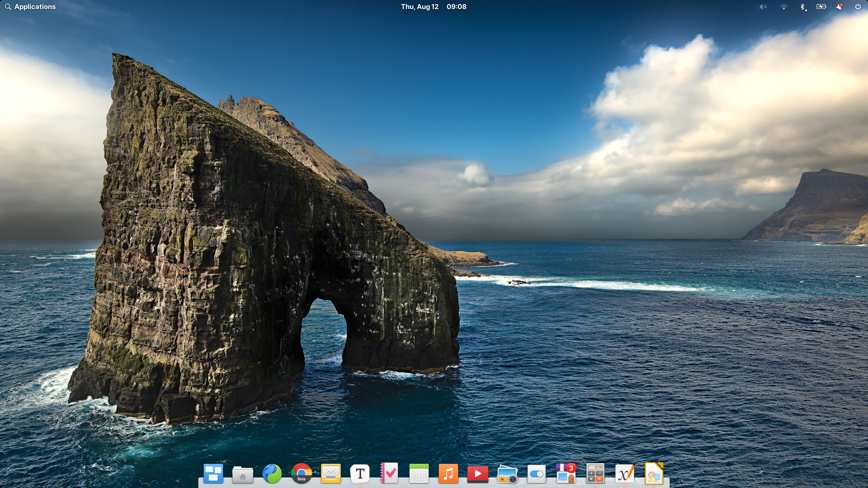Screen dimensions: 868x488
Task: Open the power session menu
Action: point(858,7)
